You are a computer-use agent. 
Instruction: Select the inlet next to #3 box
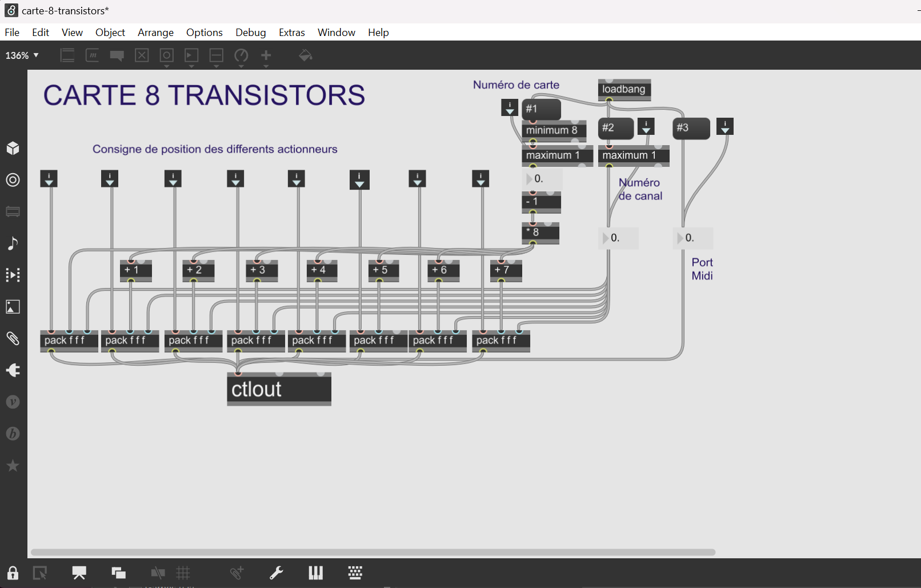(x=725, y=126)
